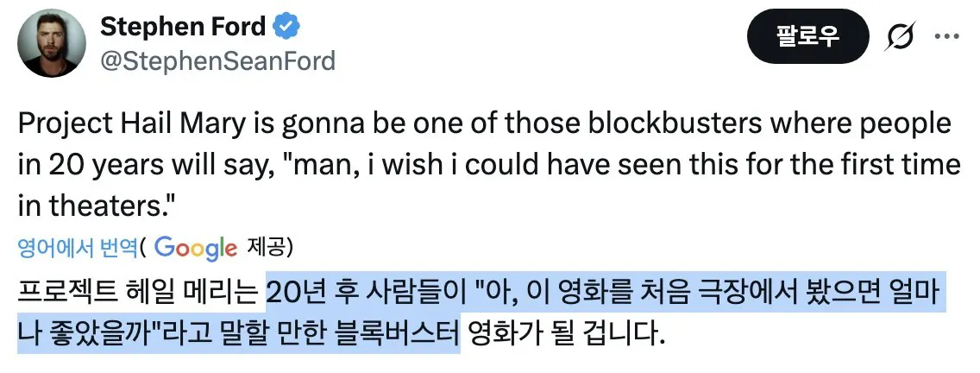Open the @StephenSeanFord handle link
The width and height of the screenshot is (980, 373).
point(217,60)
